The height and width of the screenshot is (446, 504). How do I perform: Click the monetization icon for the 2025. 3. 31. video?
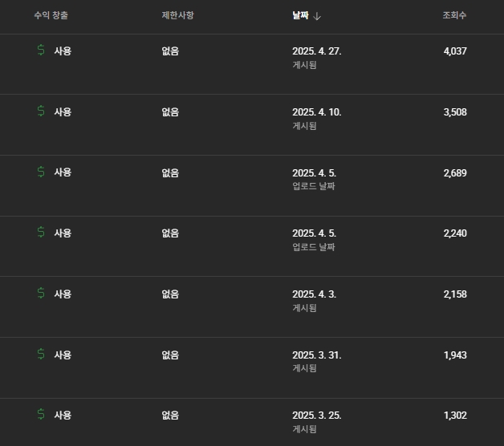(41, 355)
